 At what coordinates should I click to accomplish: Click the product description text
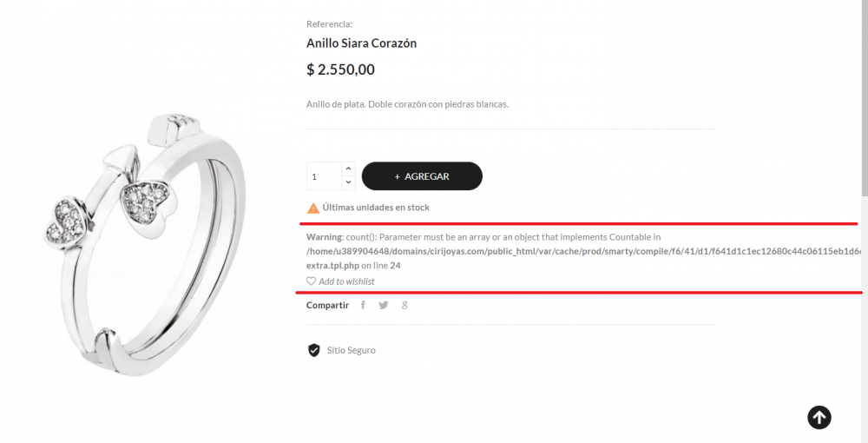coord(407,104)
